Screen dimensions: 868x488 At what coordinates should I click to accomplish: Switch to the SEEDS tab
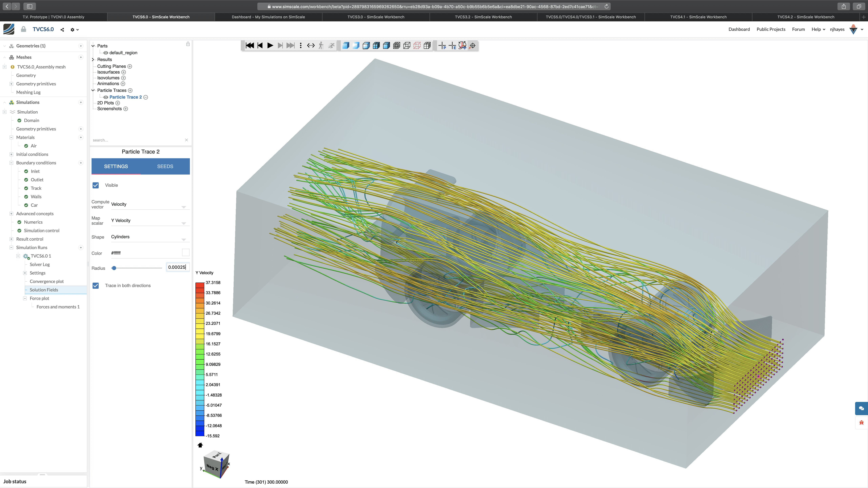165,166
